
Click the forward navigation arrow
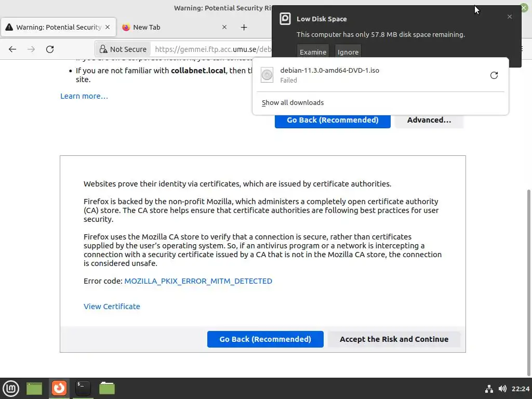tap(31, 49)
